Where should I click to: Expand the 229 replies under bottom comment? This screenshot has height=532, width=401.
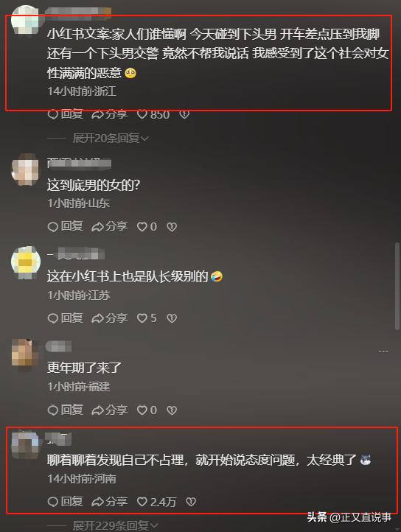click(x=115, y=525)
